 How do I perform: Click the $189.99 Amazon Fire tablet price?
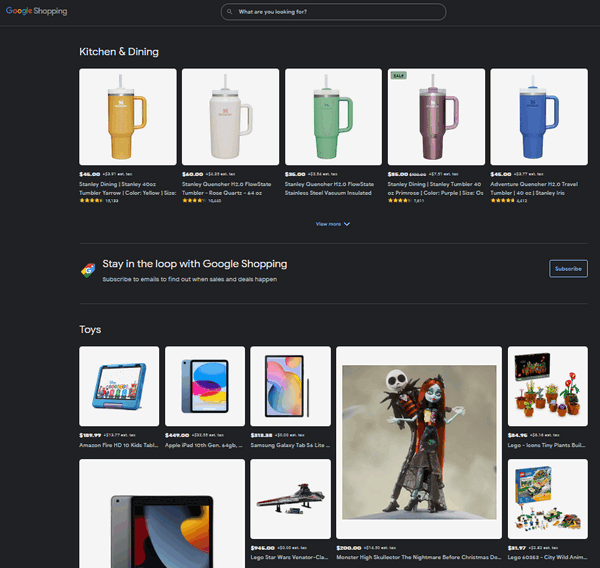pyautogui.click(x=90, y=435)
